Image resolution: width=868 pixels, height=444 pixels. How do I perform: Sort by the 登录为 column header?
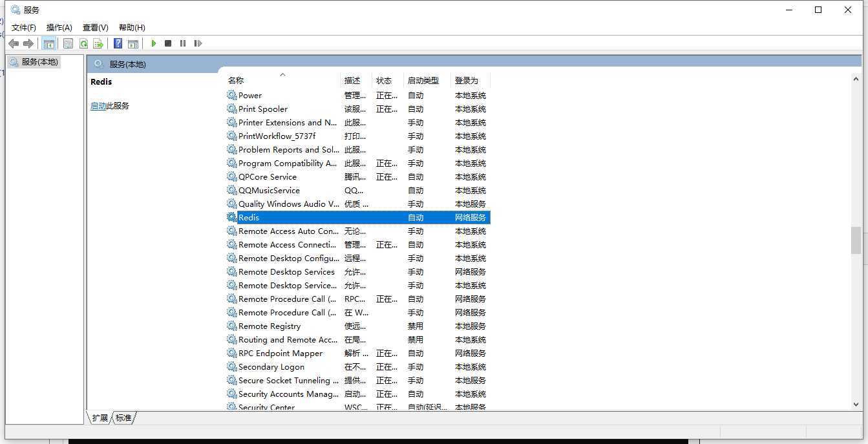tap(471, 80)
